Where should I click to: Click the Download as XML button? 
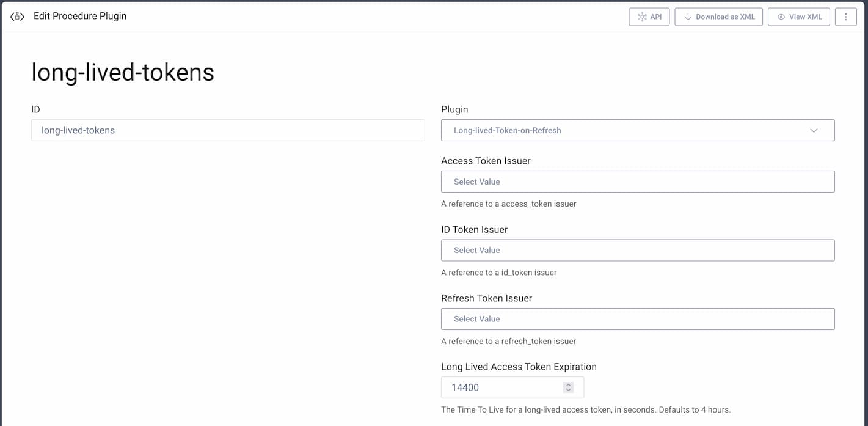[x=718, y=17]
